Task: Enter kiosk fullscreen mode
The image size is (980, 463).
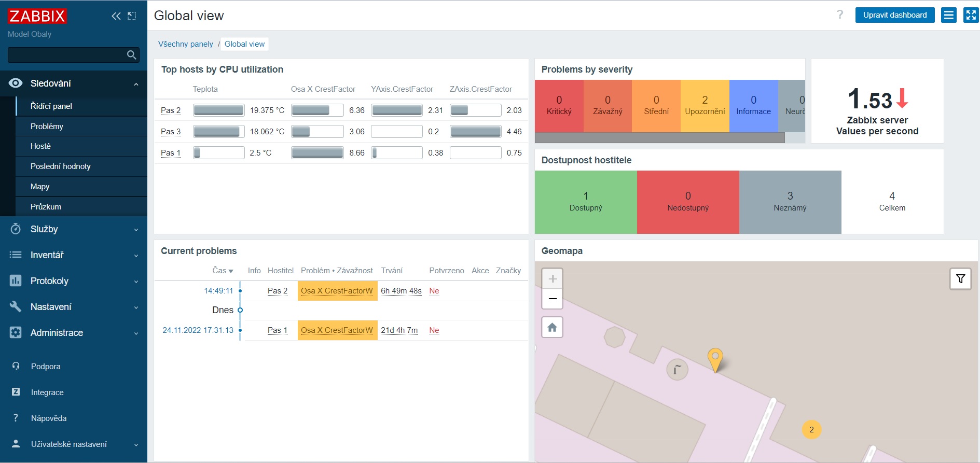Action: (971, 15)
